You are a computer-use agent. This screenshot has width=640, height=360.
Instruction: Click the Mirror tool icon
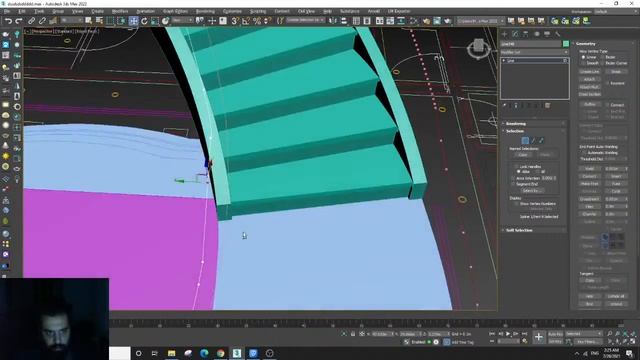(333, 20)
